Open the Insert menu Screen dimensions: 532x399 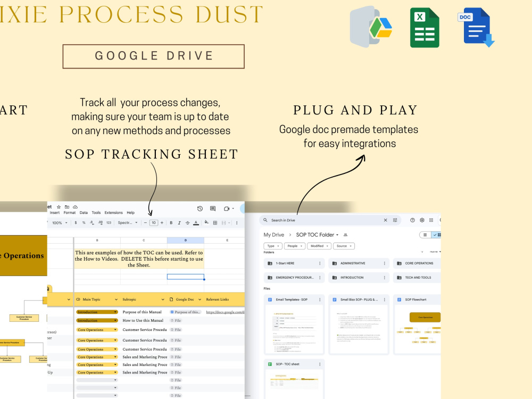[x=55, y=213]
